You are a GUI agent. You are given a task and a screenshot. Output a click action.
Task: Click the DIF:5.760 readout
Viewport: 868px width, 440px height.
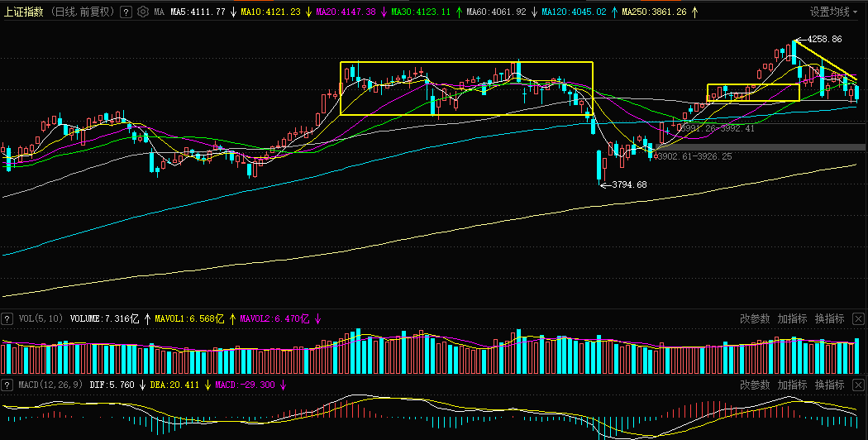(x=112, y=385)
